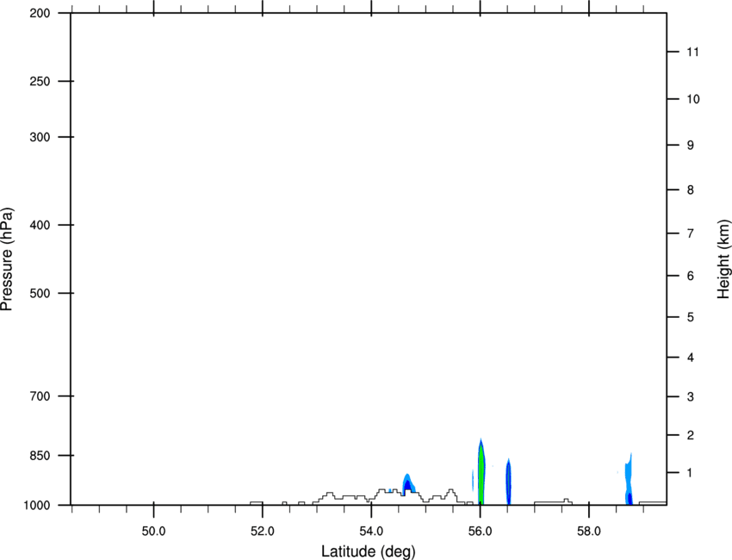Click the light blue plume near latitude 58.8
The height and width of the screenshot is (560, 732).
[629, 481]
